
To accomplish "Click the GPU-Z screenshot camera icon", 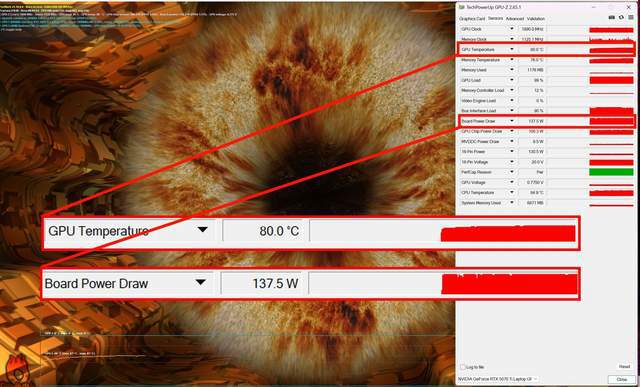I will 611,18.
